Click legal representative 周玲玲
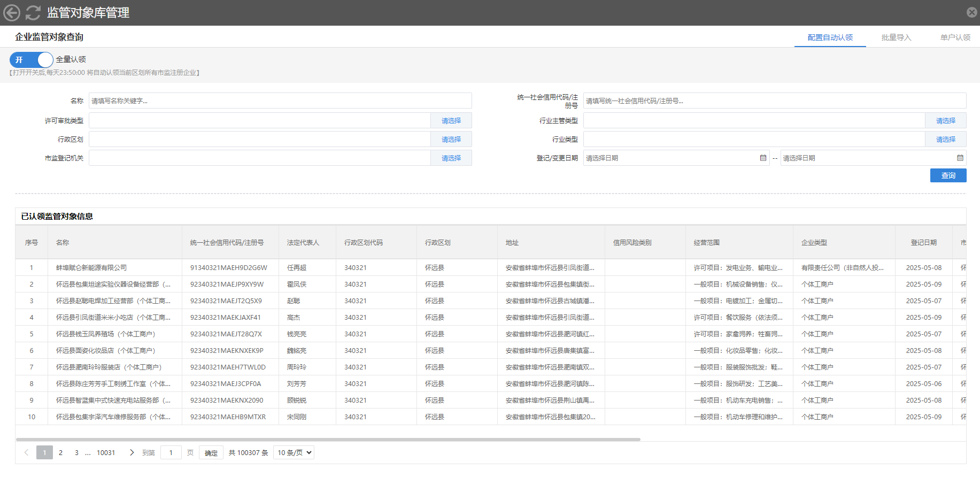The image size is (980, 485). tap(297, 367)
